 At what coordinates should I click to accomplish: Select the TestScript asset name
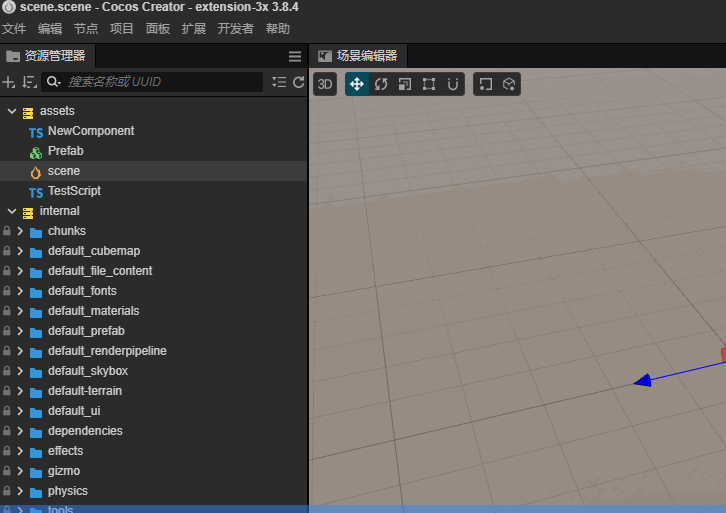[75, 191]
